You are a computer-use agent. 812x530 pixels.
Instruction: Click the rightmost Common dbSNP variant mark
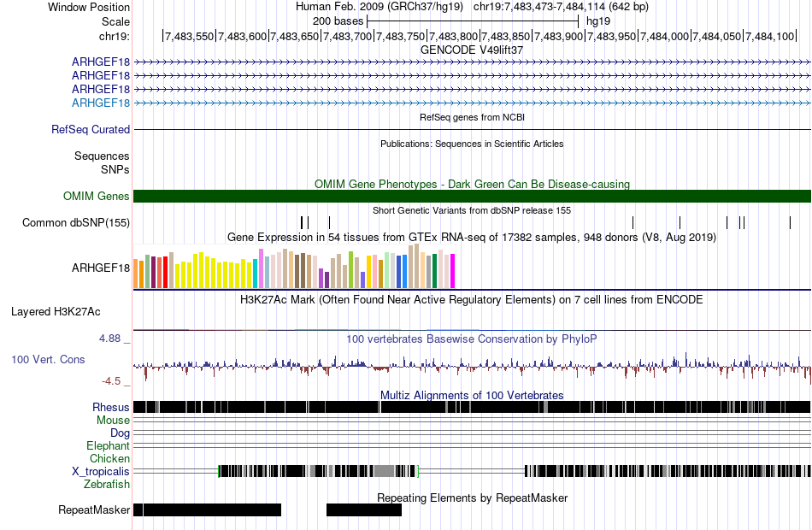[x=791, y=223]
